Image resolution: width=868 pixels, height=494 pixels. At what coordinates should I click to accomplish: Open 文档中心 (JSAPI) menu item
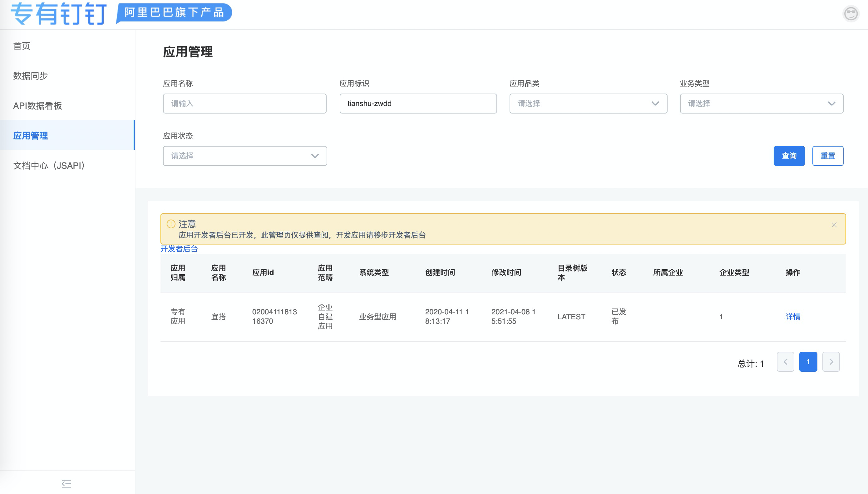pyautogui.click(x=49, y=166)
